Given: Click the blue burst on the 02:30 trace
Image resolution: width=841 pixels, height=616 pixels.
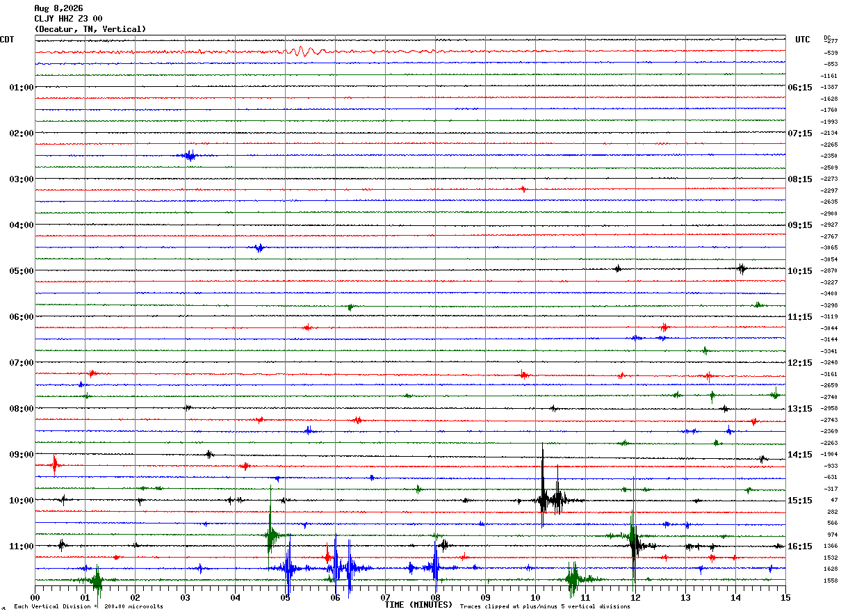Looking at the screenshot, I should click(x=188, y=155).
